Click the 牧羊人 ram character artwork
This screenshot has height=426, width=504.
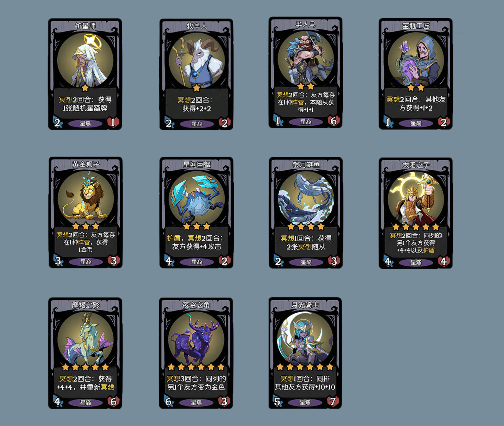(x=197, y=61)
